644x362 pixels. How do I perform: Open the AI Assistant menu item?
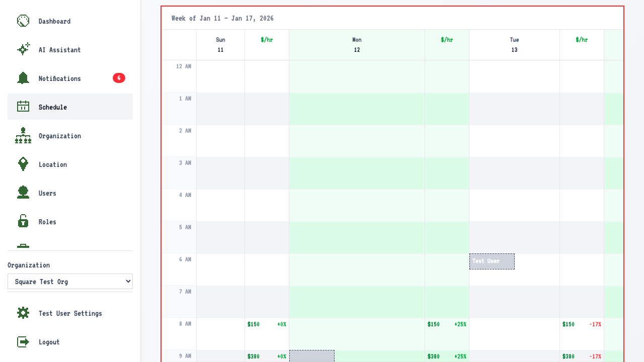pos(70,50)
